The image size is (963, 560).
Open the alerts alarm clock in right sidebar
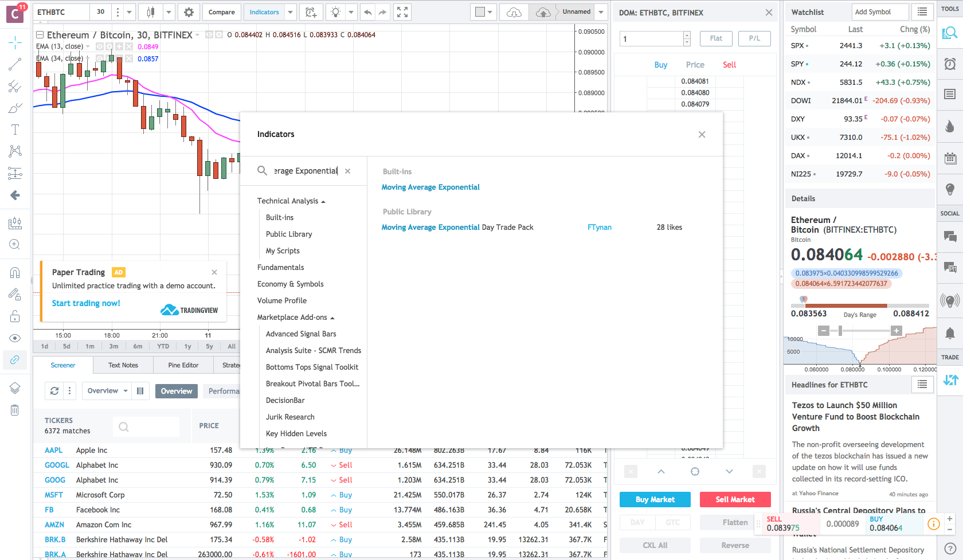950,64
